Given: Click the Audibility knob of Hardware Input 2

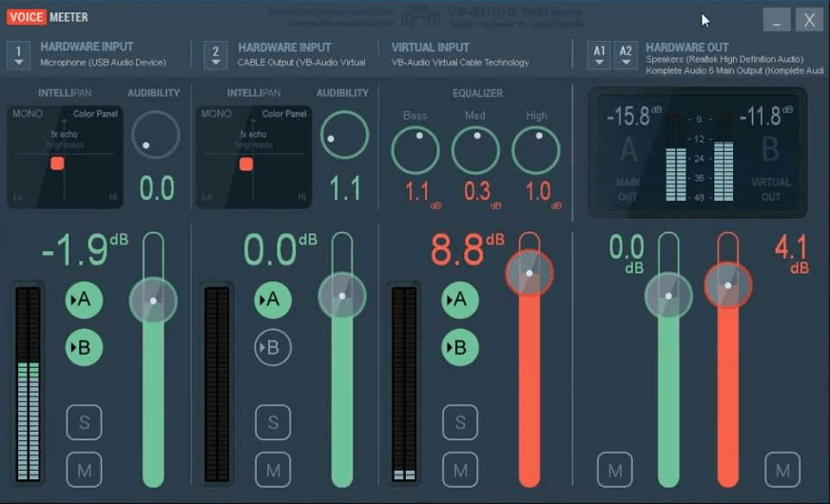Looking at the screenshot, I should click(344, 134).
